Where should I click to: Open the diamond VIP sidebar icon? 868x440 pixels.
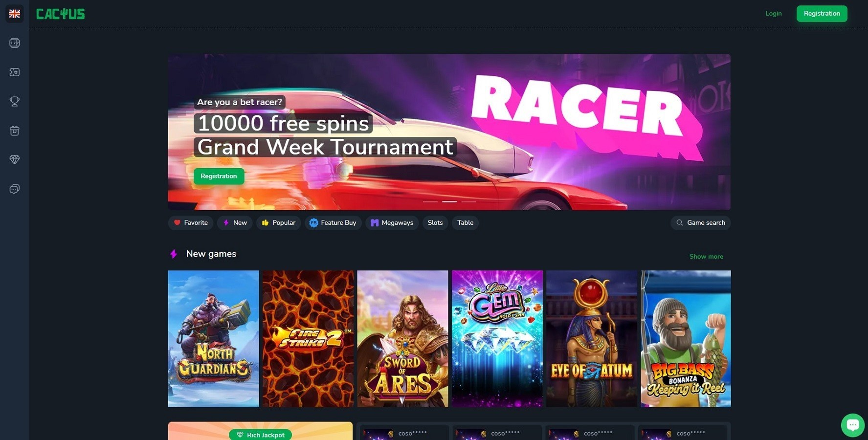[x=15, y=160]
